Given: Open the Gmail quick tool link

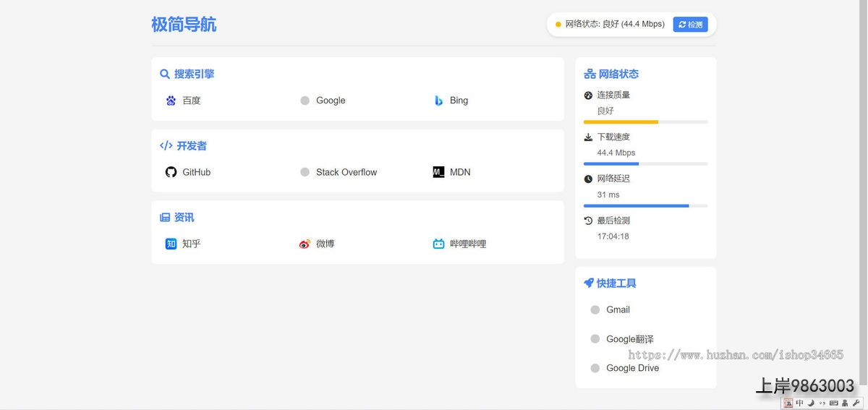Looking at the screenshot, I should 618,309.
